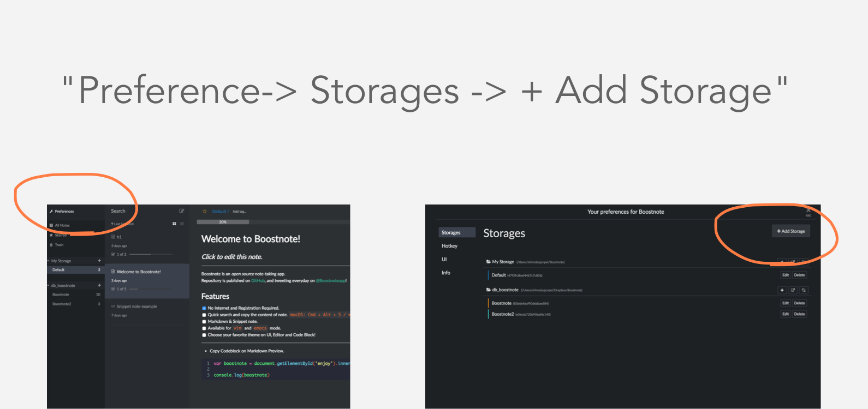This screenshot has height=409, width=868.
Task: Check 'Available for vim and emacs mode' box
Action: (x=204, y=328)
